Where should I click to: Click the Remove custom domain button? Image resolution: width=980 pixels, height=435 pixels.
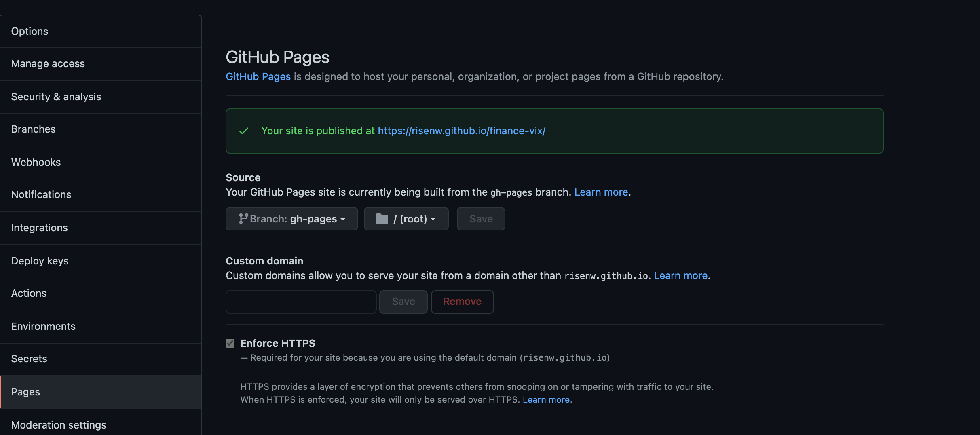coord(462,302)
